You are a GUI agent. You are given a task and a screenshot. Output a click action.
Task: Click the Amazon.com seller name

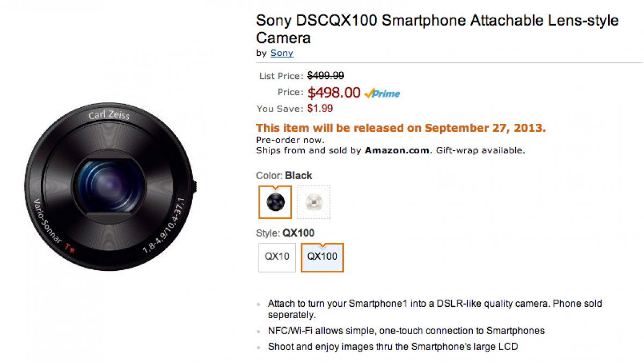[x=397, y=151]
